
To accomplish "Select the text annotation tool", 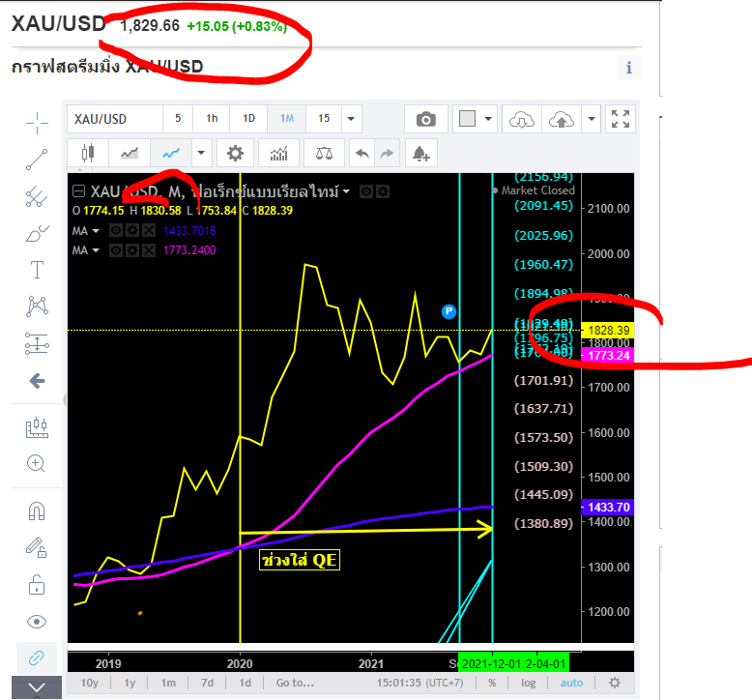I will pyautogui.click(x=37, y=270).
